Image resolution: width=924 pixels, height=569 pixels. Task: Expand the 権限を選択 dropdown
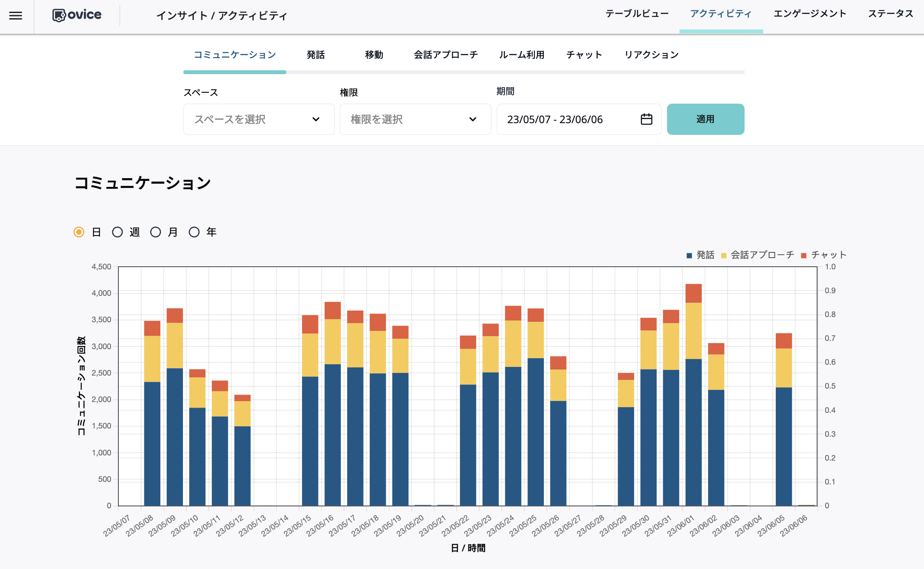415,119
